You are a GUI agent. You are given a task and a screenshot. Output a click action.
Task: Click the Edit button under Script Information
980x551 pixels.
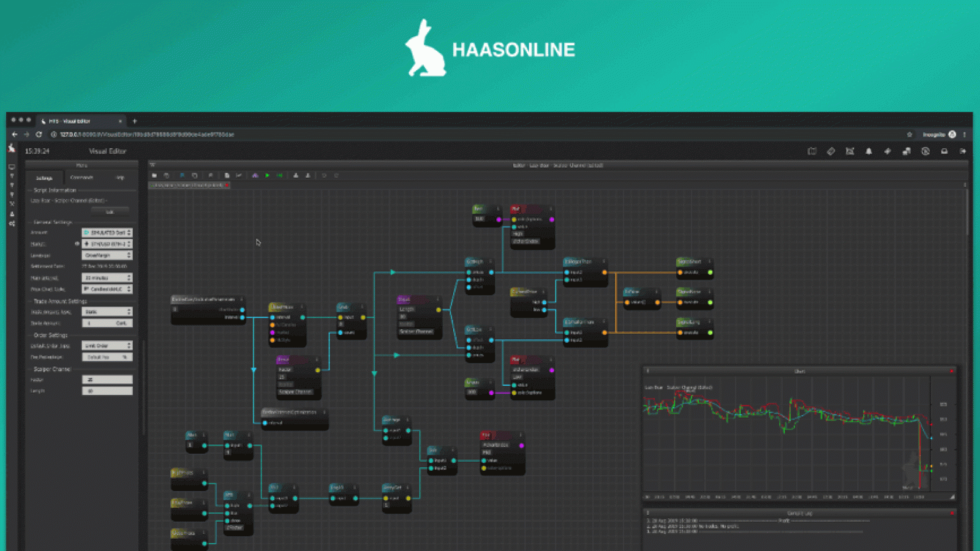(x=110, y=212)
